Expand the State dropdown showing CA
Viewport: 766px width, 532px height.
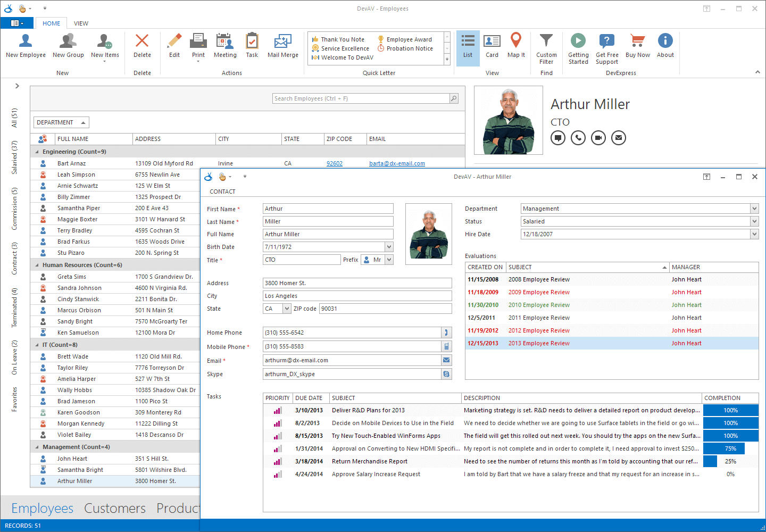pyautogui.click(x=287, y=309)
